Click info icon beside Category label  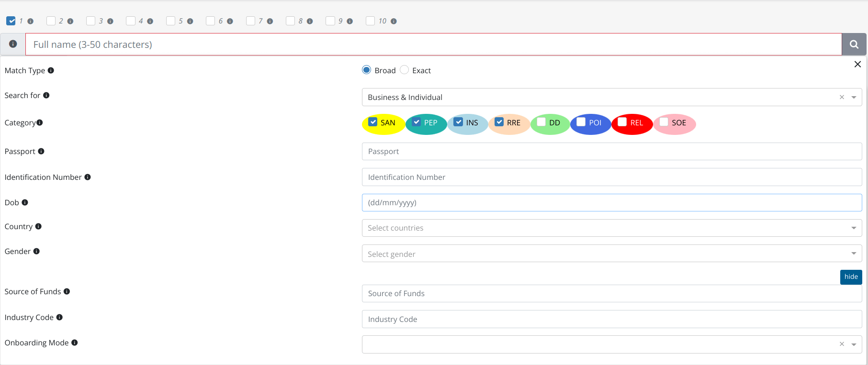[x=40, y=122]
